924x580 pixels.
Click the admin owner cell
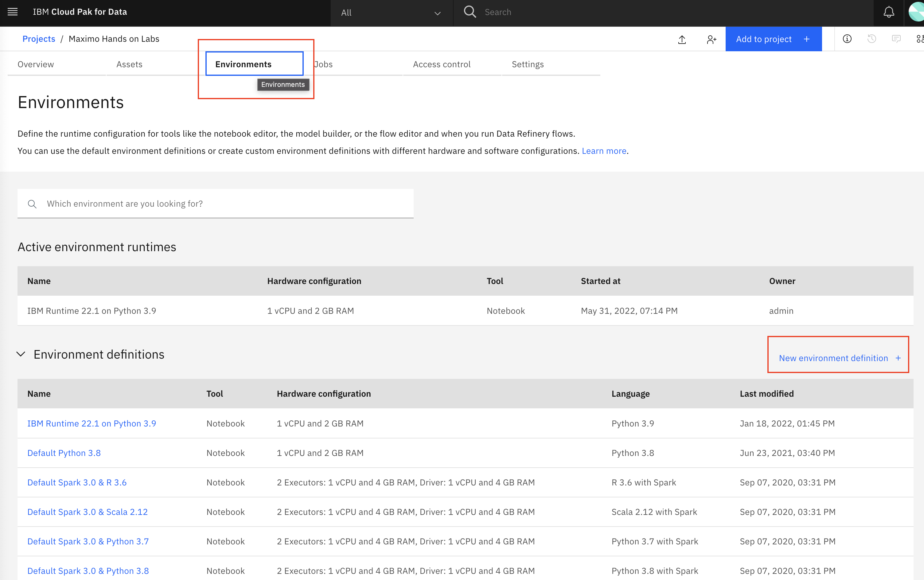point(781,311)
